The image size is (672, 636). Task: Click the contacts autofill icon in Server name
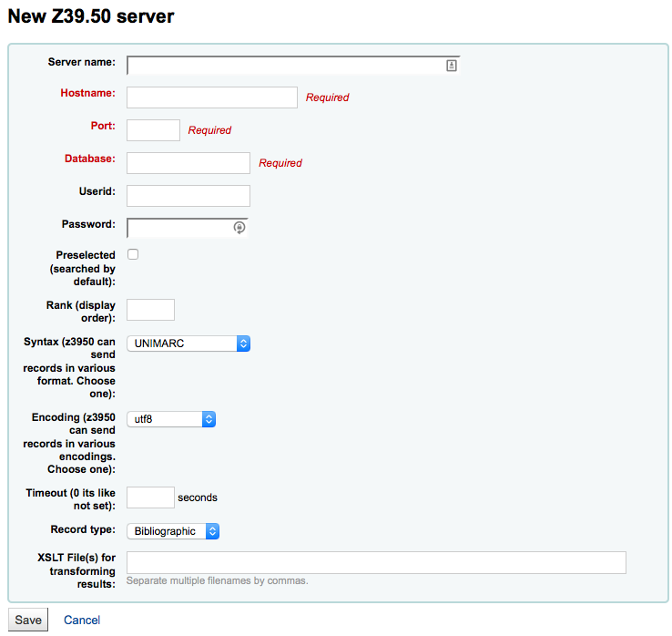point(451,66)
